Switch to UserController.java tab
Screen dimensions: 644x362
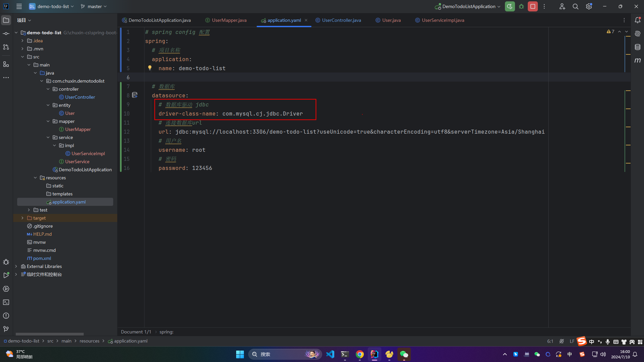[x=338, y=20]
